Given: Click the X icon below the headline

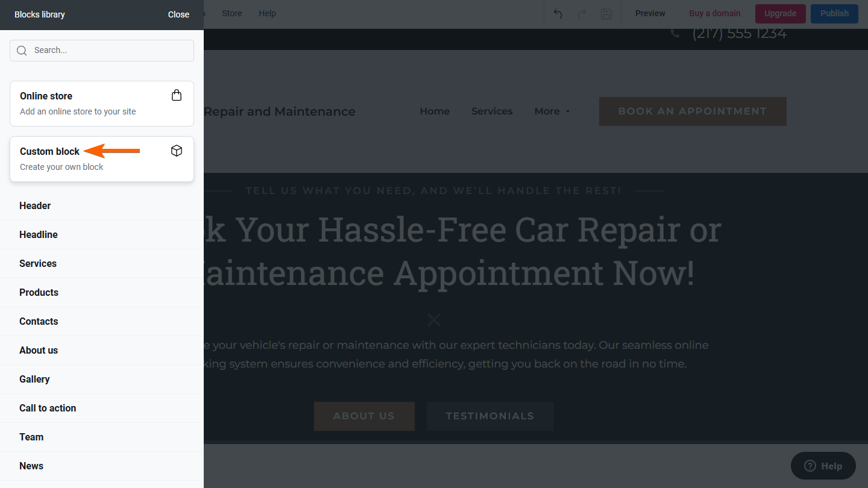Looking at the screenshot, I should tap(434, 320).
